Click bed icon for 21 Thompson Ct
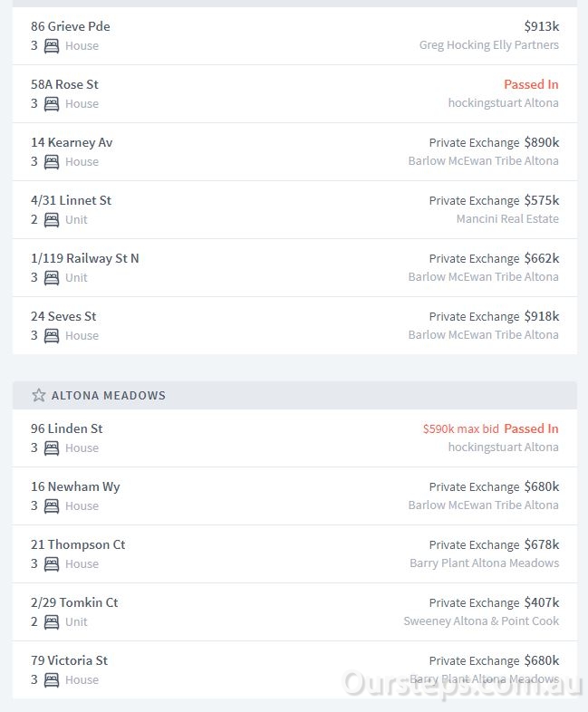Image resolution: width=588 pixels, height=712 pixels. coord(52,564)
